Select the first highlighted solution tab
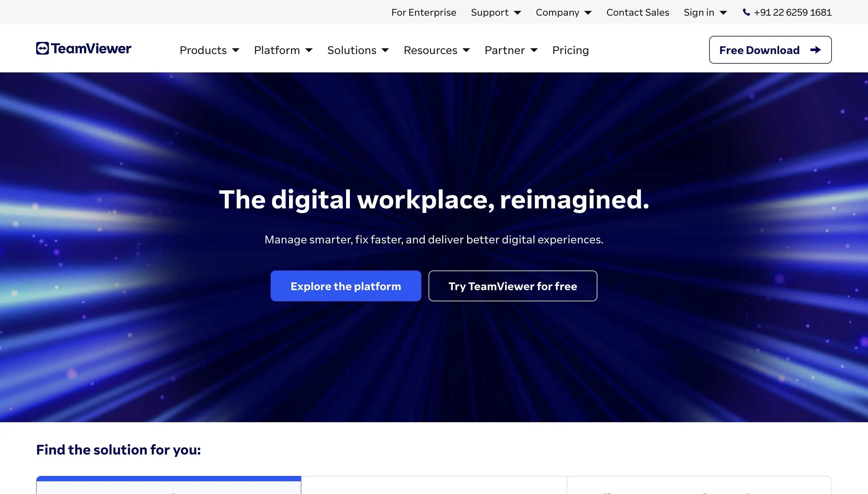 click(168, 485)
